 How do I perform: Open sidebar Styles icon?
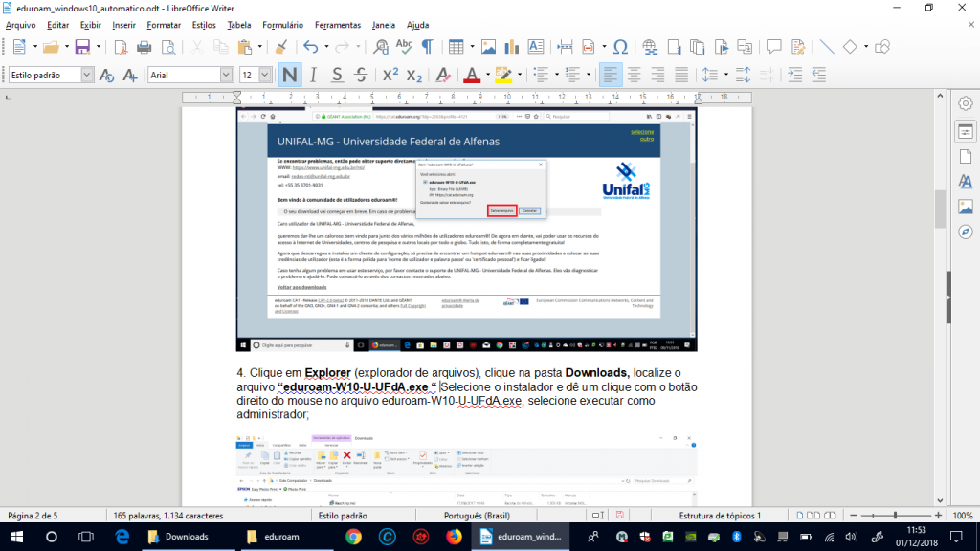coord(966,182)
